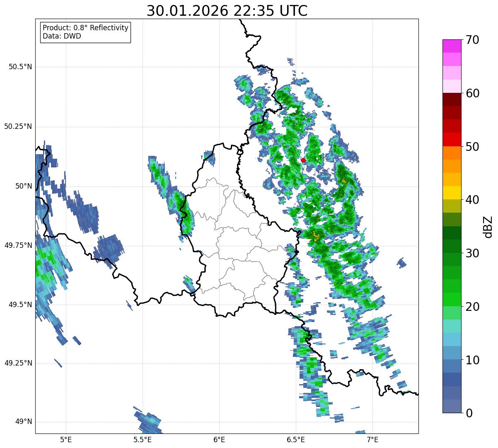Click the yellow 40 dBZ colorbar swatch
This screenshot has width=498, height=448.
452,193
